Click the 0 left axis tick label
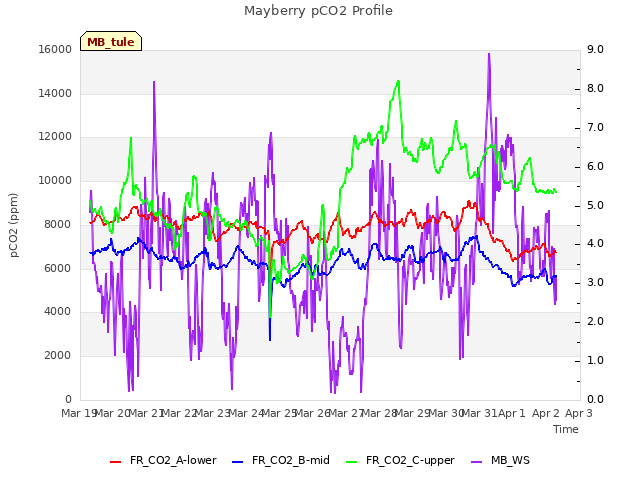This screenshot has height=480, width=640. [68, 399]
